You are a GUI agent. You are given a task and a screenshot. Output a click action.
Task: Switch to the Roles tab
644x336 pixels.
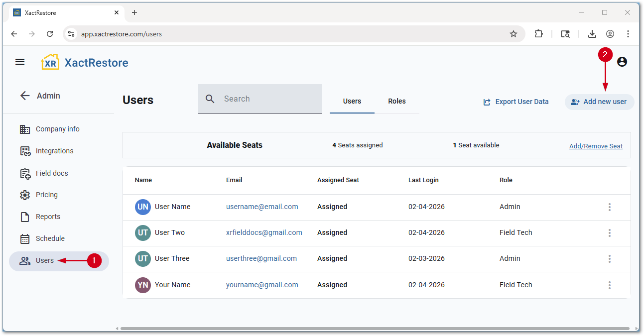[x=396, y=101]
